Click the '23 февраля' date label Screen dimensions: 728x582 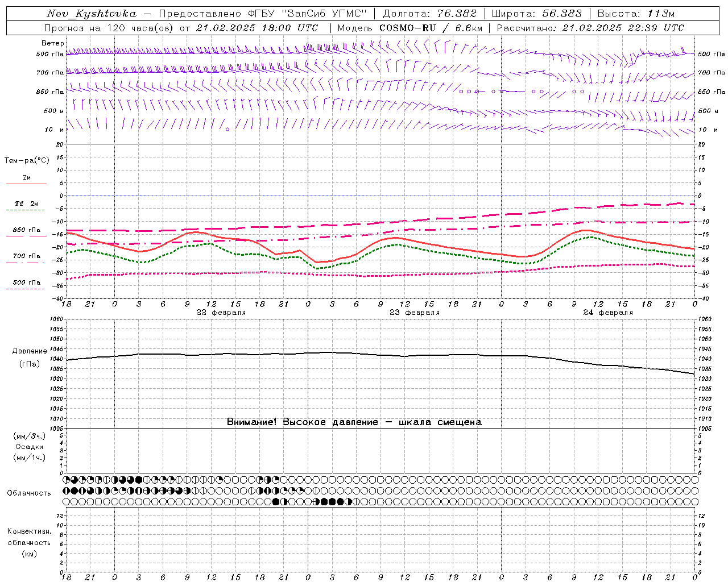point(415,313)
